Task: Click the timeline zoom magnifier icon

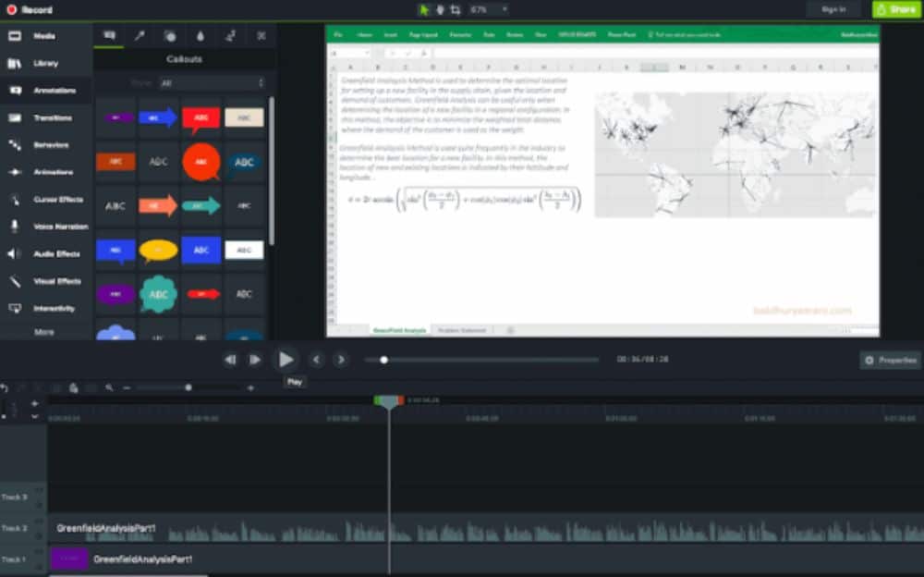Action: [109, 387]
